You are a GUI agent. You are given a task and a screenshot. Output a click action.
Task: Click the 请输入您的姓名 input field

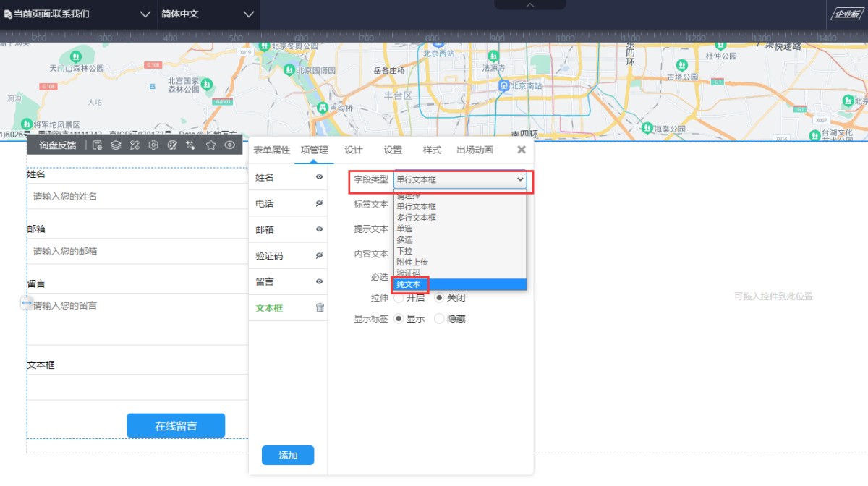tap(137, 197)
